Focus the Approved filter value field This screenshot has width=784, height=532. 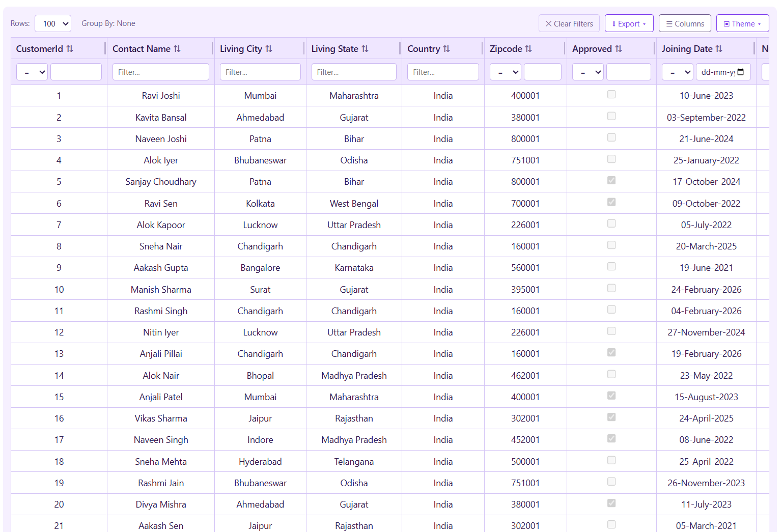[x=629, y=72]
